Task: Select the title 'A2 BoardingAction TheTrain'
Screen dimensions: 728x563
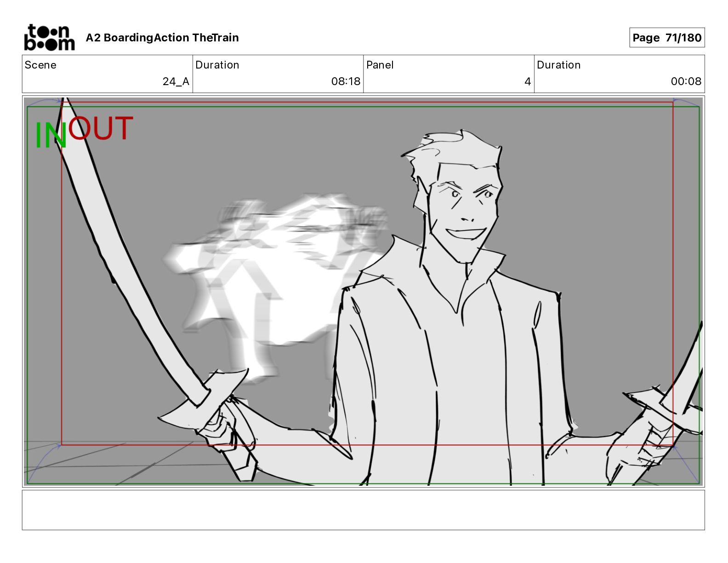Action: coord(162,38)
